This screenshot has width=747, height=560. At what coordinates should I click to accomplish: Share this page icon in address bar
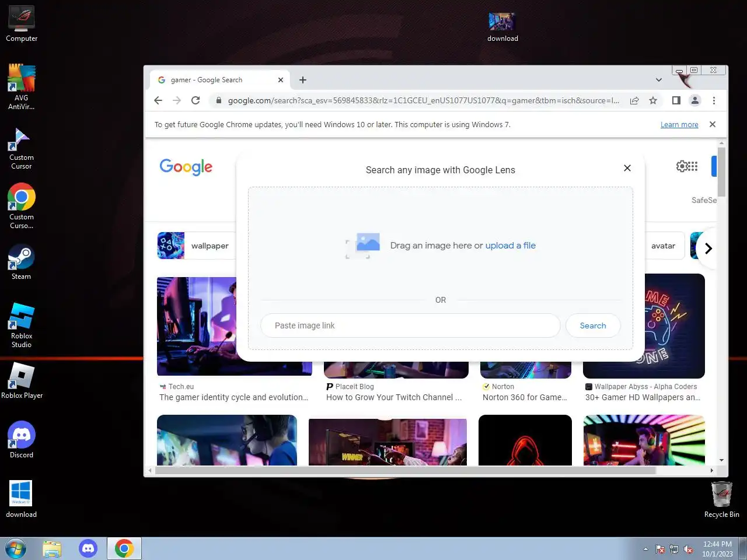(634, 100)
